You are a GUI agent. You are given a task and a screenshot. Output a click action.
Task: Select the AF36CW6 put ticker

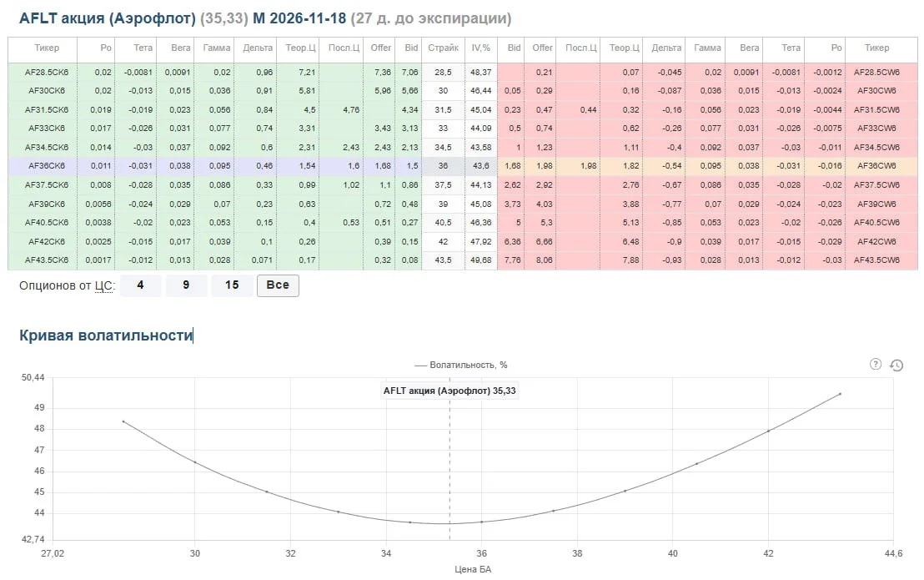(876, 165)
